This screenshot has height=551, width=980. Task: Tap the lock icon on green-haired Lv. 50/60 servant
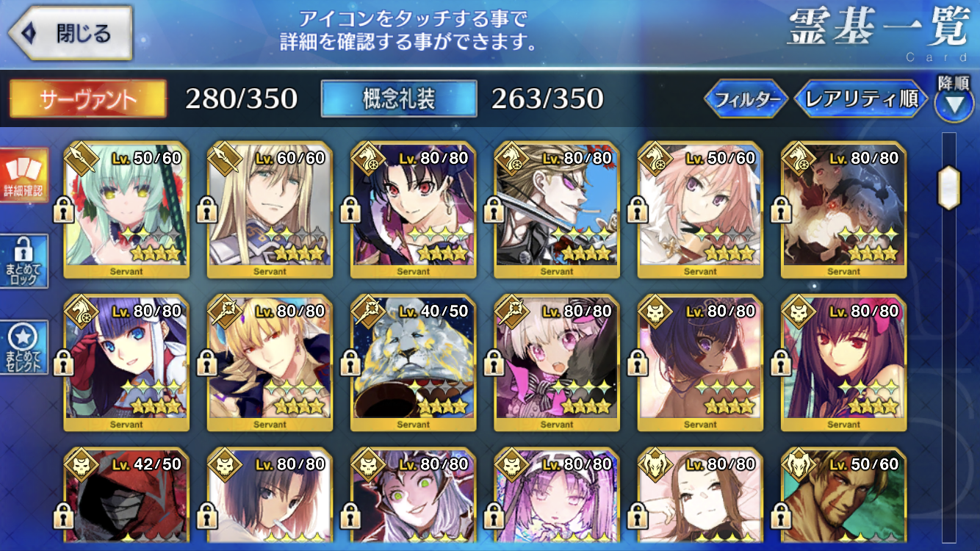pyautogui.click(x=64, y=211)
